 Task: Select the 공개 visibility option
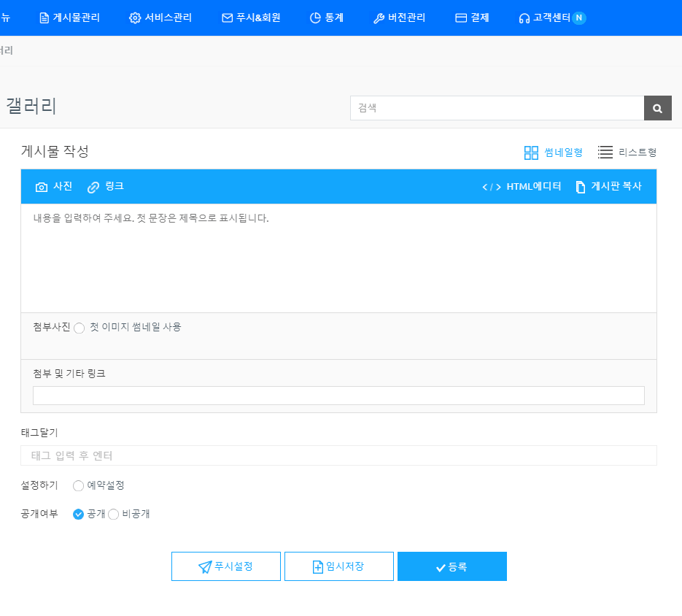79,515
